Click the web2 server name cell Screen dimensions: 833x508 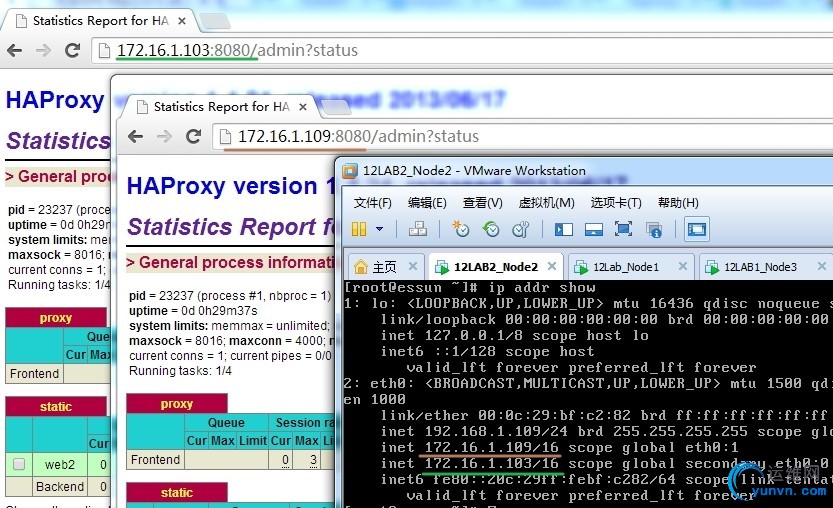[x=60, y=464]
